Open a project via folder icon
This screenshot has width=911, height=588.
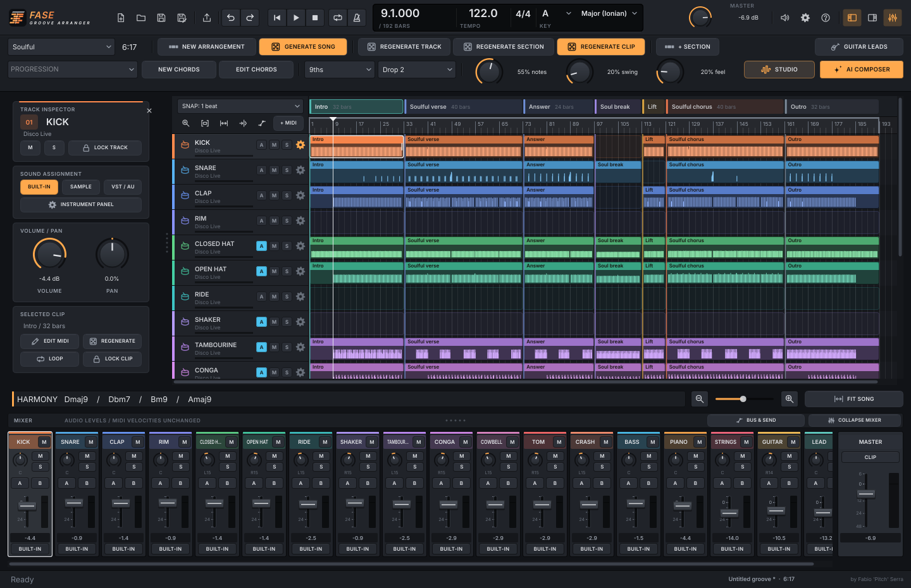point(141,18)
